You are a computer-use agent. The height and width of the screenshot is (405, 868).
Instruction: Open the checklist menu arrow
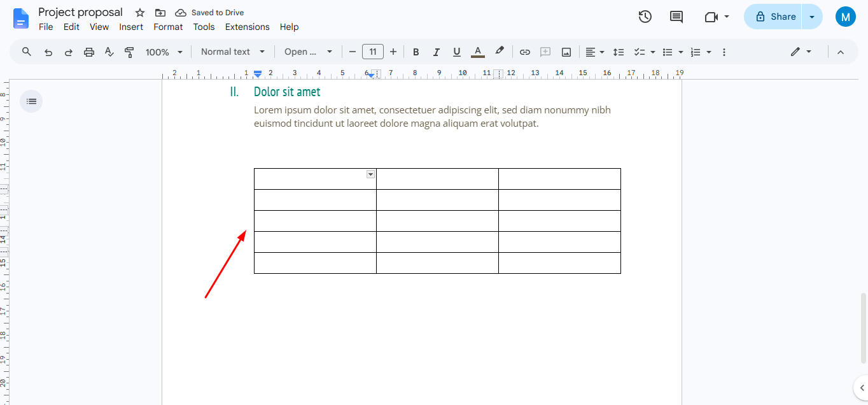pos(653,52)
